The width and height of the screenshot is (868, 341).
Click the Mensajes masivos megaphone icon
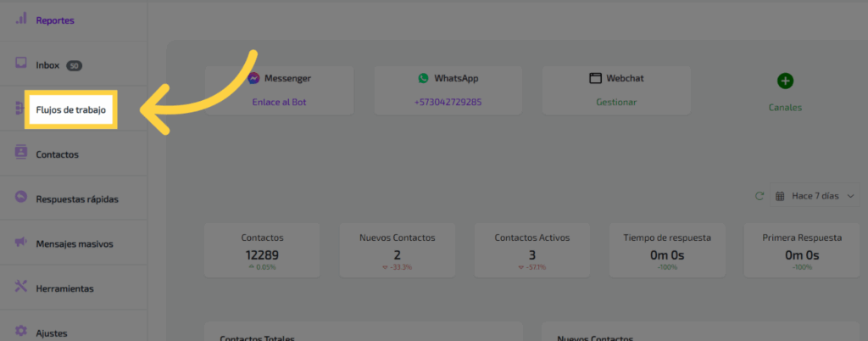click(x=21, y=243)
